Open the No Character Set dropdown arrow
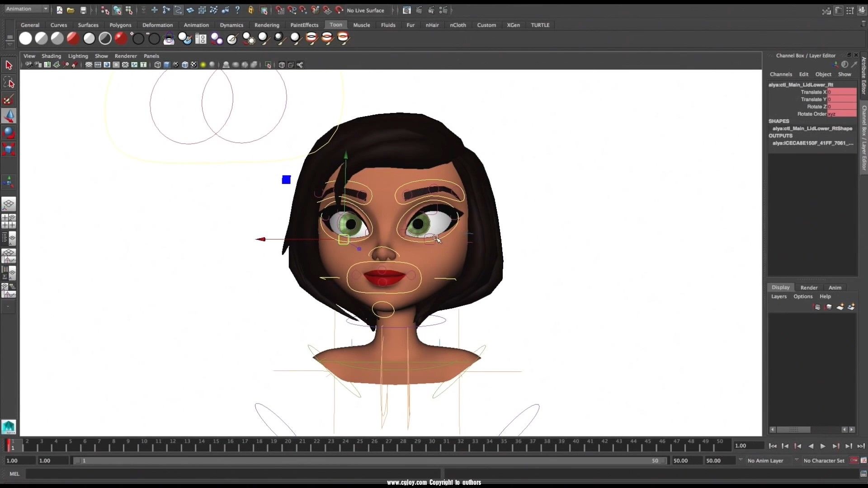The image size is (868, 488). 797,460
